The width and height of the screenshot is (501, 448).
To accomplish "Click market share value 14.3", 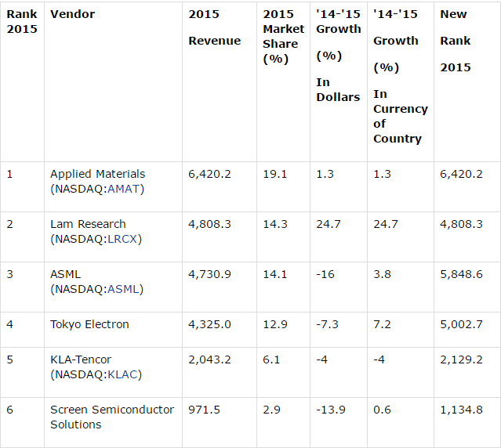I will (274, 224).
